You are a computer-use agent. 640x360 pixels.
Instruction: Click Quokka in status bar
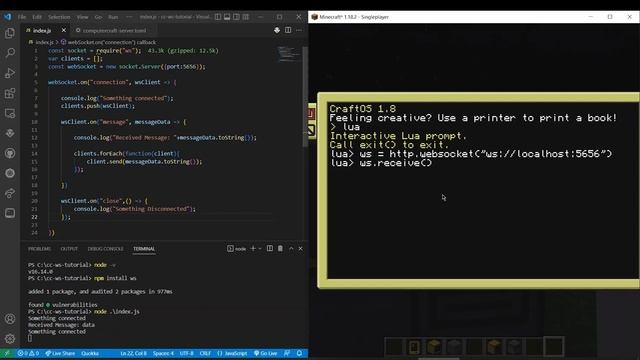(90, 353)
